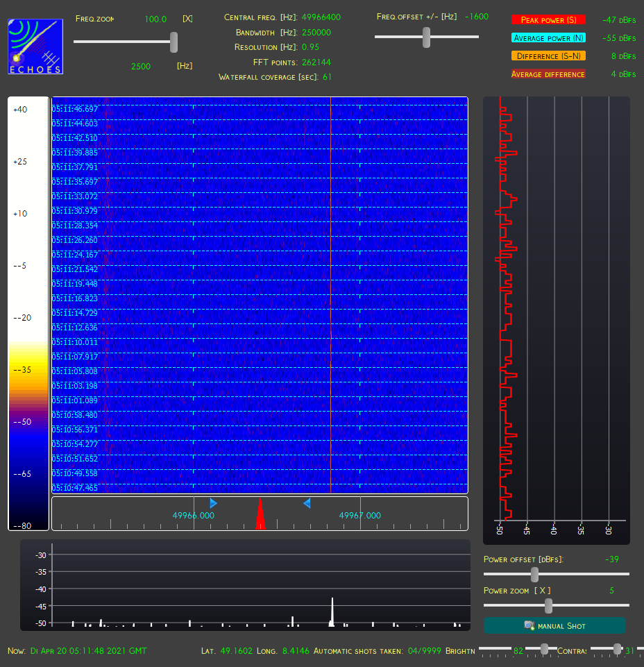This screenshot has width=644, height=667.
Task: Click the 2500 Hz span value
Action: tap(141, 67)
